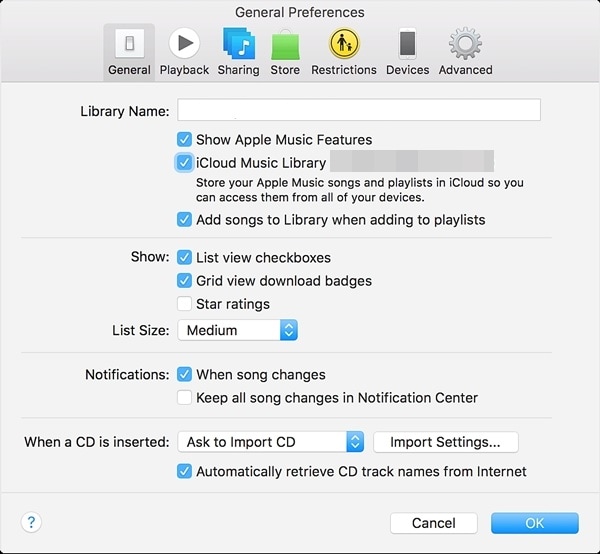Uncheck List view checkboxes option
Viewport: 600px width, 554px height.
click(x=184, y=257)
